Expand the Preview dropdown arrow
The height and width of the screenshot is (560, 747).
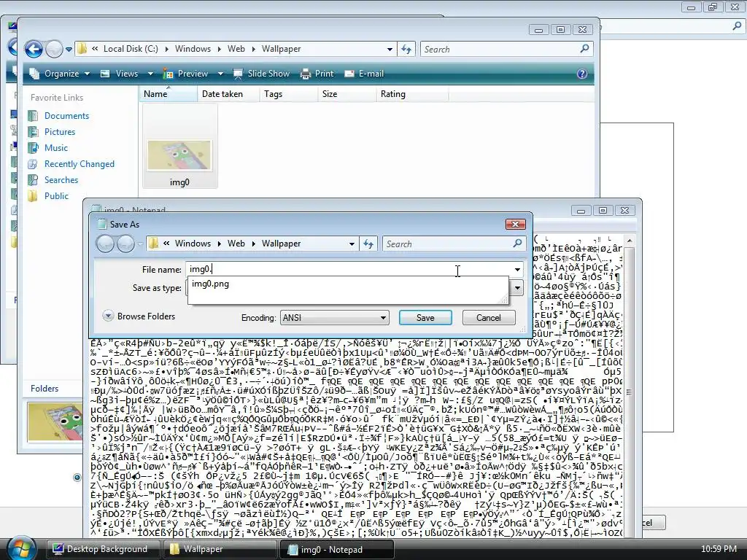click(220, 74)
